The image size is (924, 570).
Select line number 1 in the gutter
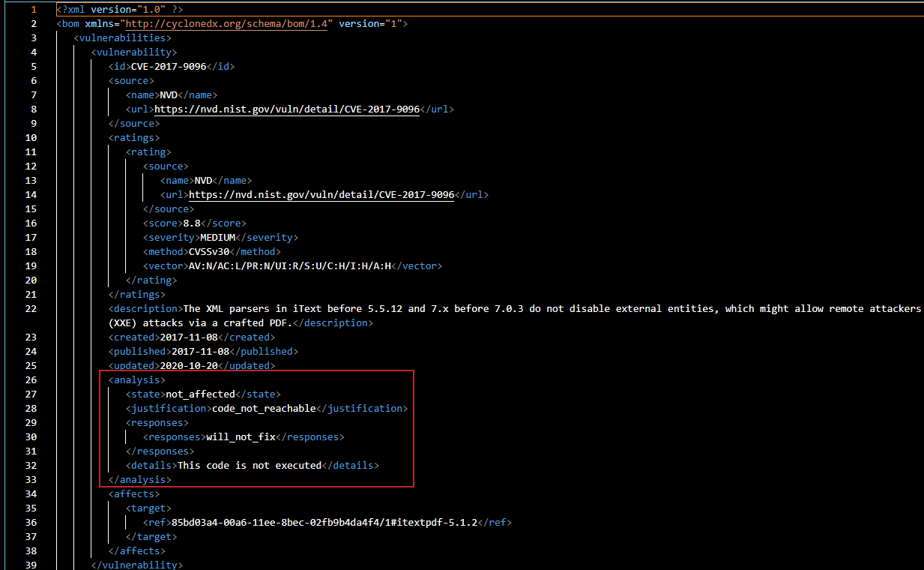pos(33,9)
